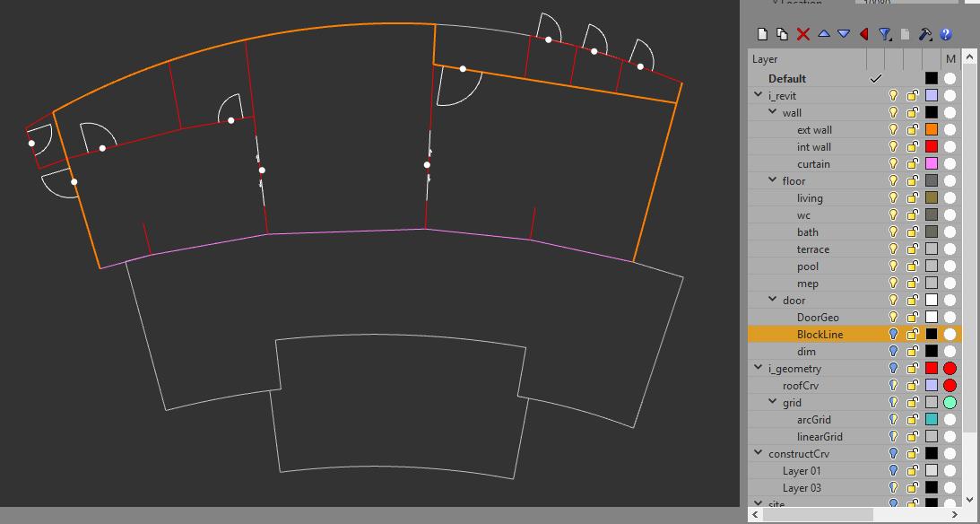Collapse the wall sublayers

[773, 112]
